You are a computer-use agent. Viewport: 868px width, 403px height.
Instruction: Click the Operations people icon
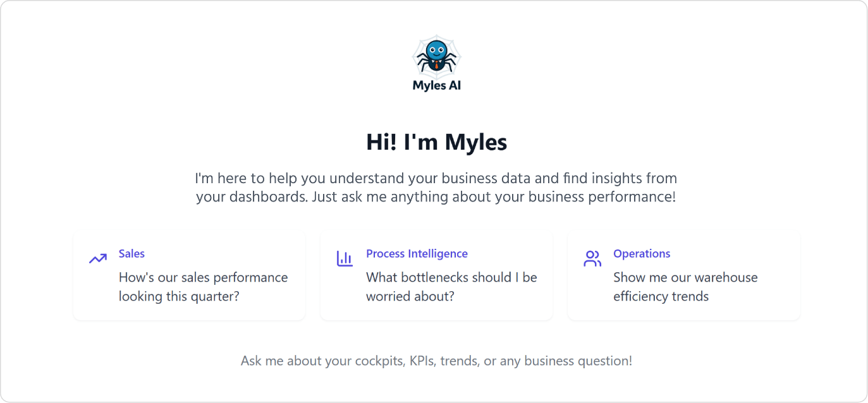point(592,258)
